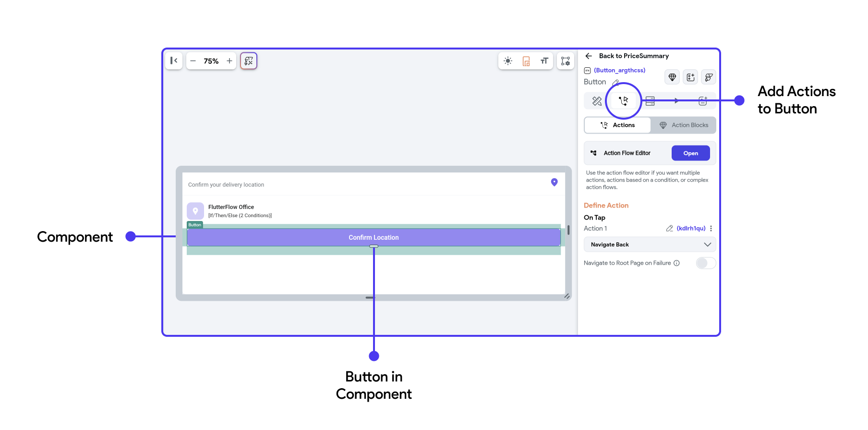Click the [If/Then/Else (2 Conditions)] label
Image resolution: width=868 pixels, height=430 pixels.
(x=240, y=216)
